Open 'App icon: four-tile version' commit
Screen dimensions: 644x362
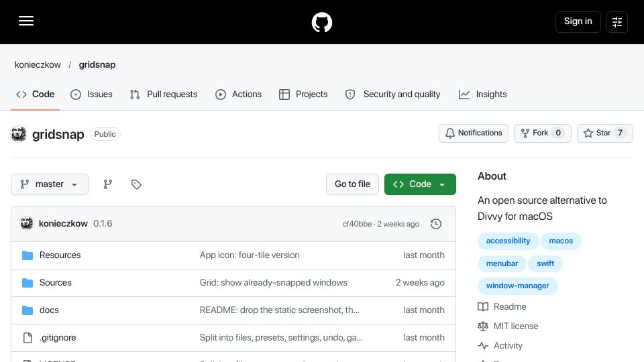250,255
